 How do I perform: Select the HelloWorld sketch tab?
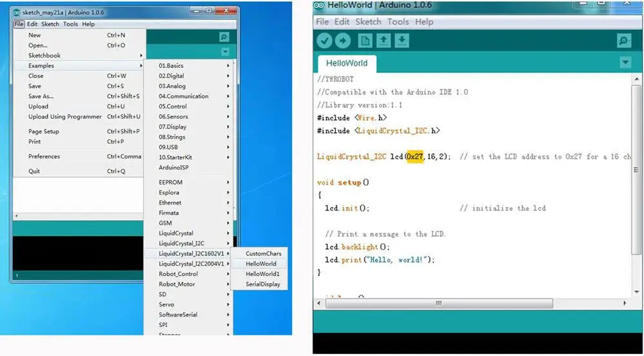point(347,63)
